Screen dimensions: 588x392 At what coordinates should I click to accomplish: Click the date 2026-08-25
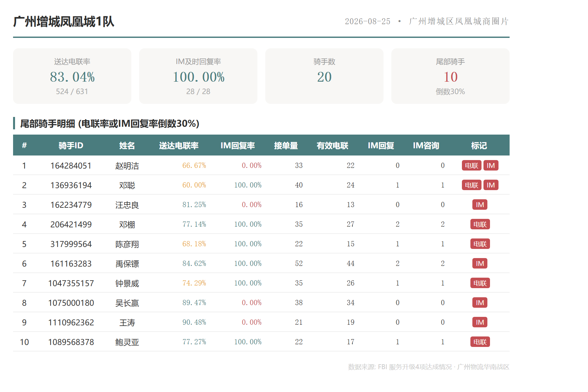click(x=367, y=22)
